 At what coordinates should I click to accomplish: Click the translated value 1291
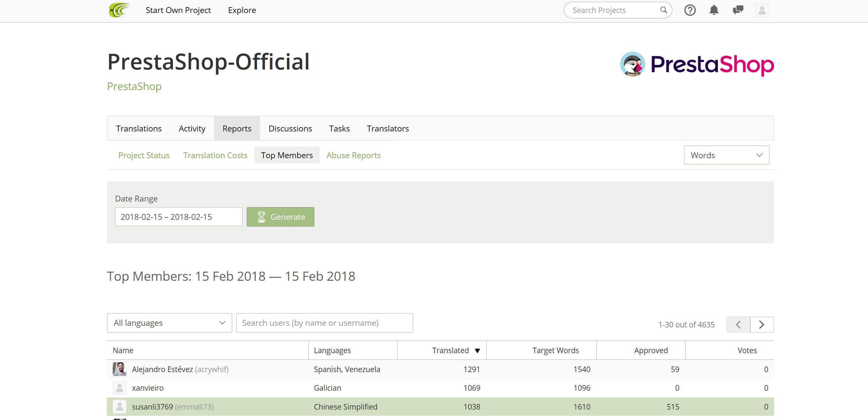point(472,369)
